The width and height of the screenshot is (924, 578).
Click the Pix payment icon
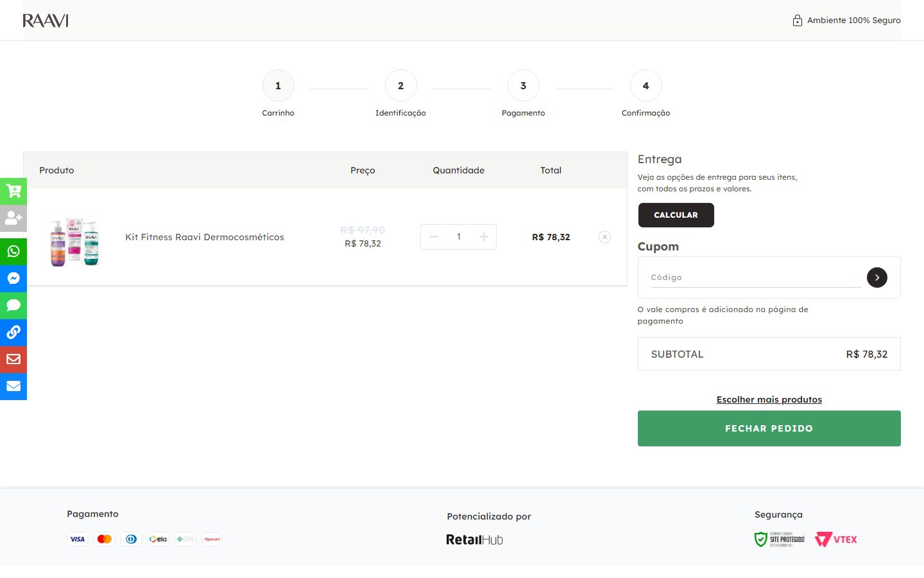pyautogui.click(x=185, y=539)
